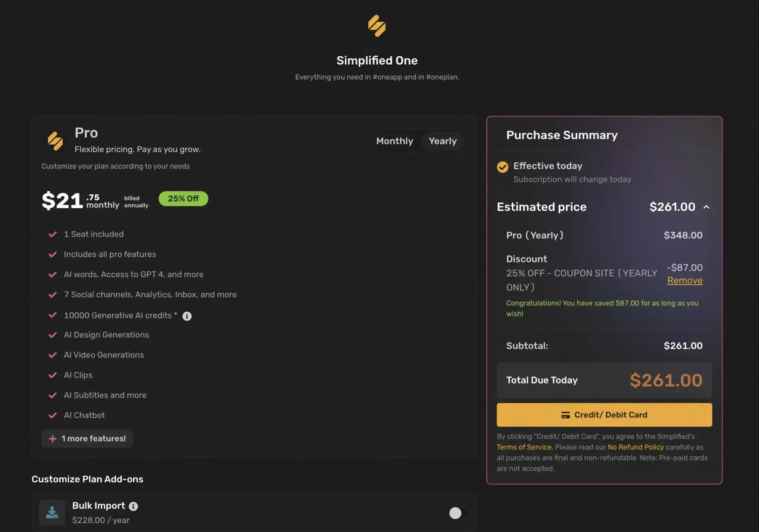The height and width of the screenshot is (532, 759).
Task: Click checkmark beside Includes all pro features
Action: pyautogui.click(x=52, y=254)
